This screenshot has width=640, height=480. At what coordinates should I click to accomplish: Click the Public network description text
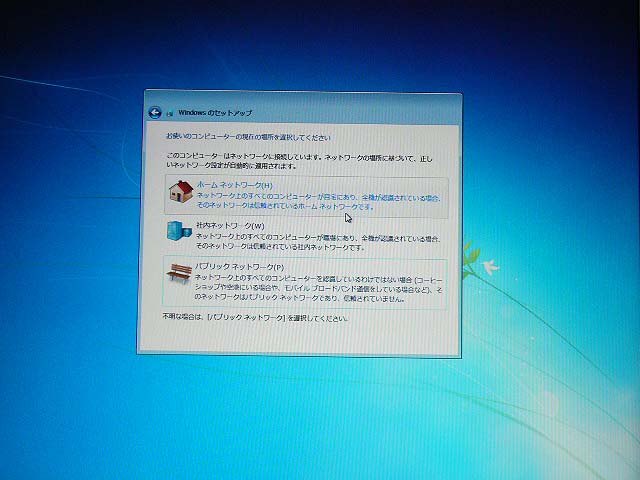coord(318,288)
